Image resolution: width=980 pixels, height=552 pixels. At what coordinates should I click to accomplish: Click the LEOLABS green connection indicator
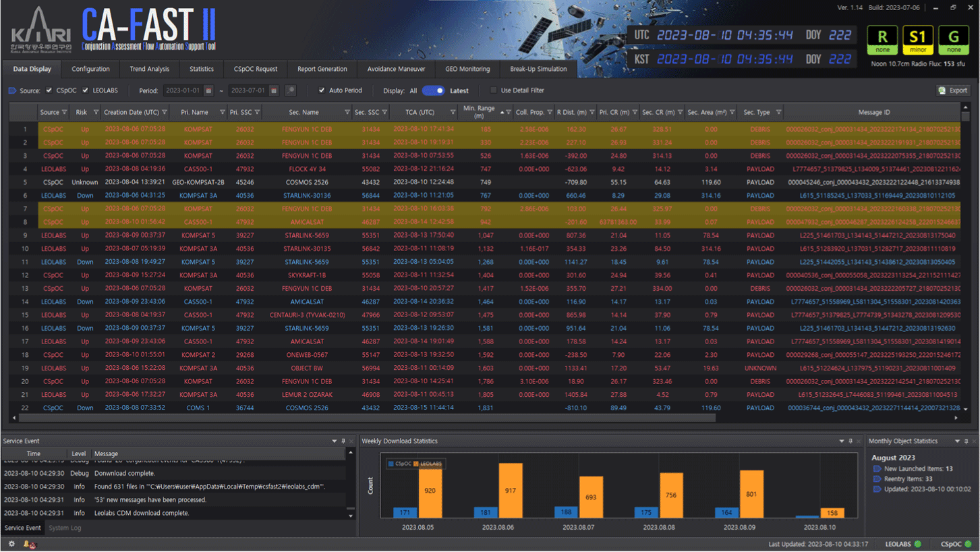click(x=918, y=544)
